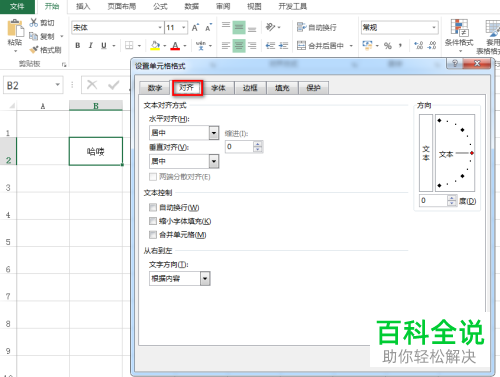
Task: Switch to the 字体 tab
Action: point(218,88)
